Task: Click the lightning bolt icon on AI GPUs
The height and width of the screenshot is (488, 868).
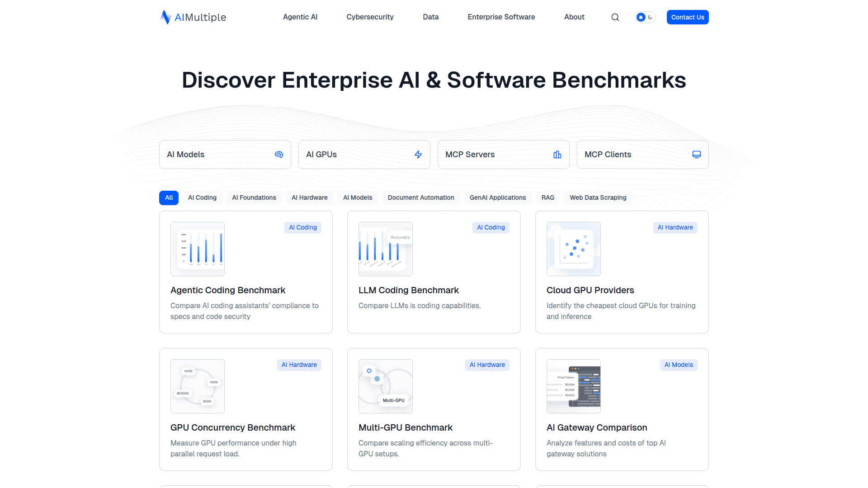Action: 418,154
